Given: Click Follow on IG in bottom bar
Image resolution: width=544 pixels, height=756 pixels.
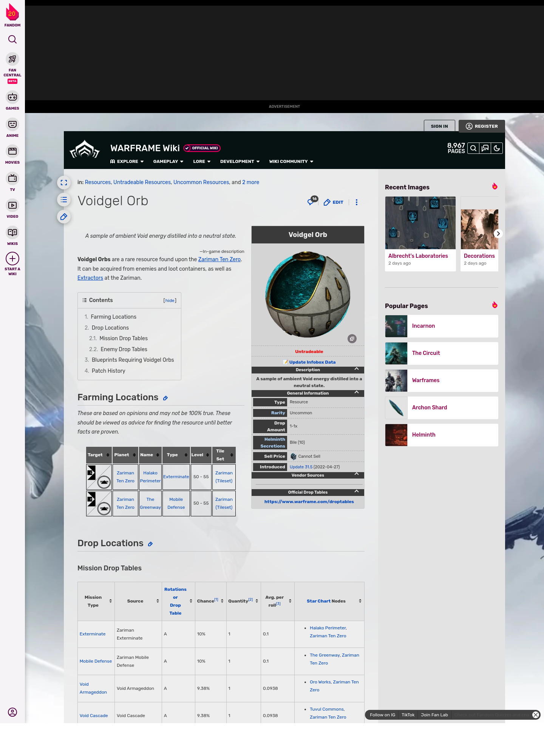Looking at the screenshot, I should click(x=382, y=715).
